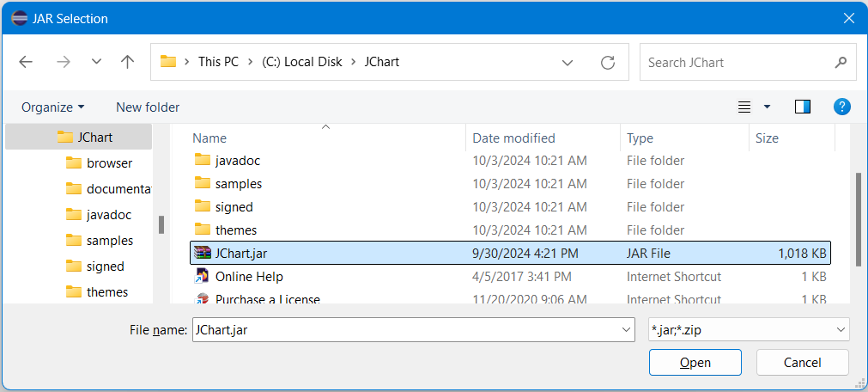Create a New folder
The height and width of the screenshot is (392, 868).
(x=148, y=107)
